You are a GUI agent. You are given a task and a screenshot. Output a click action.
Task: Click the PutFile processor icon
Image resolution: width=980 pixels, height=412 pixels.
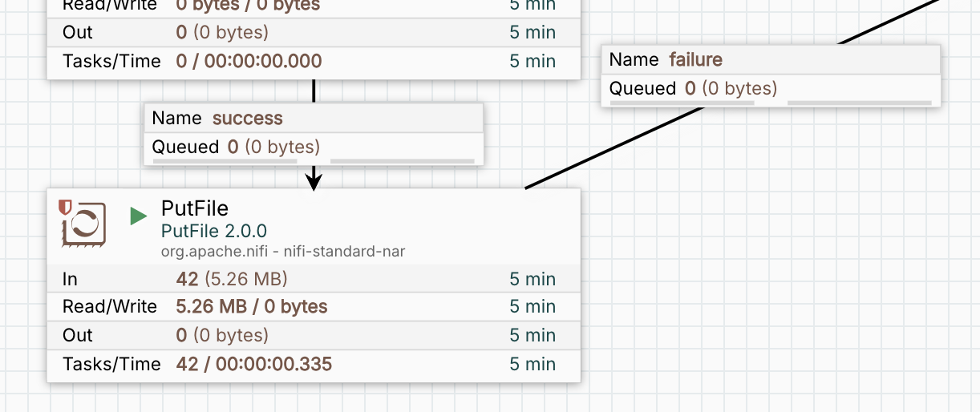coord(84,224)
